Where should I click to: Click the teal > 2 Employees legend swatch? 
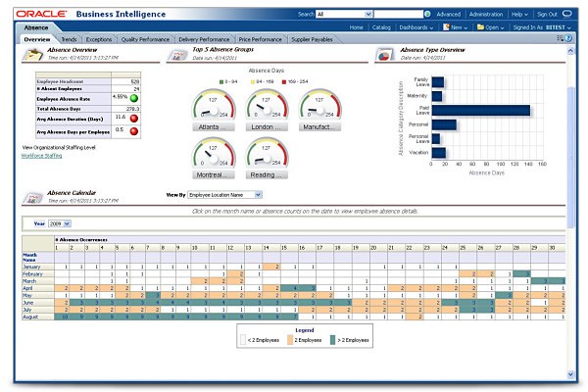[x=332, y=340]
